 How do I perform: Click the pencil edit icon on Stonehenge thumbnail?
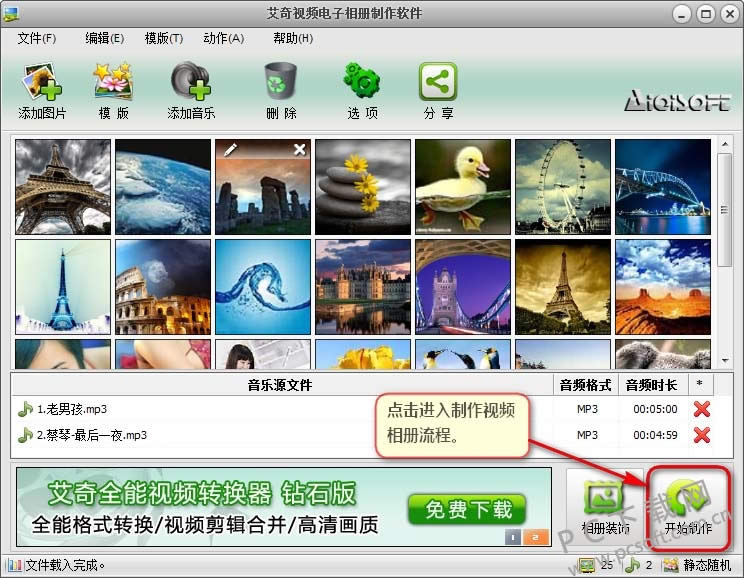(231, 150)
